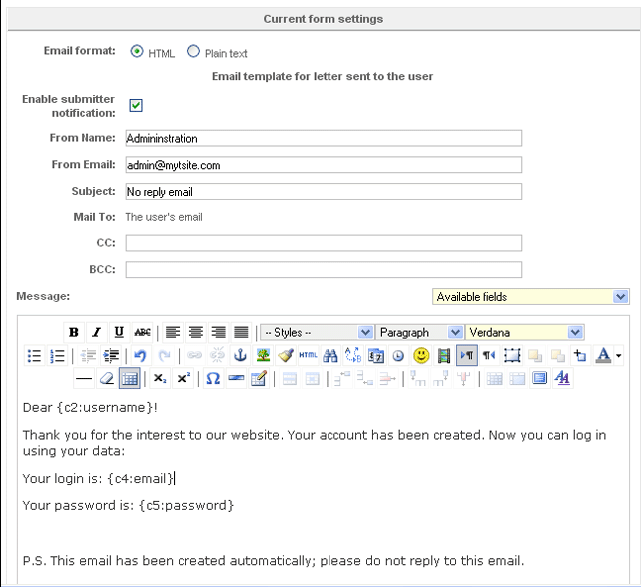The image size is (641, 587).
Task: Apply underline using the U icon
Action: click(x=119, y=332)
